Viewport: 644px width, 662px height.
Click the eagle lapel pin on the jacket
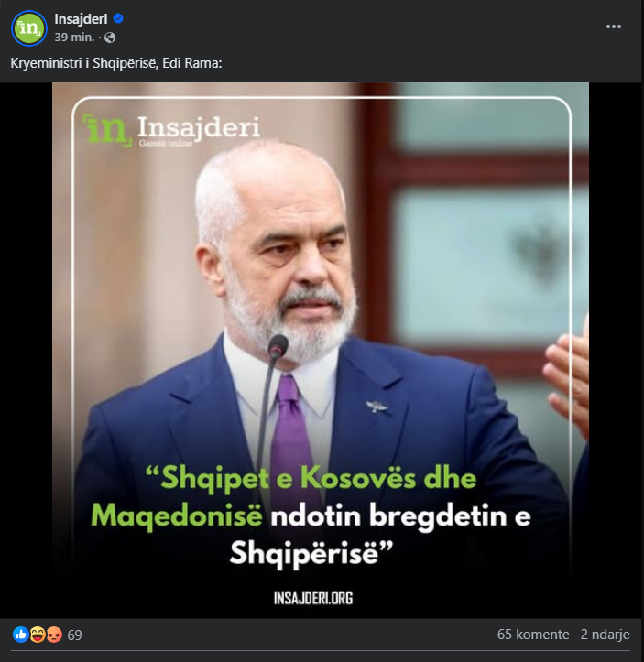[x=377, y=407]
